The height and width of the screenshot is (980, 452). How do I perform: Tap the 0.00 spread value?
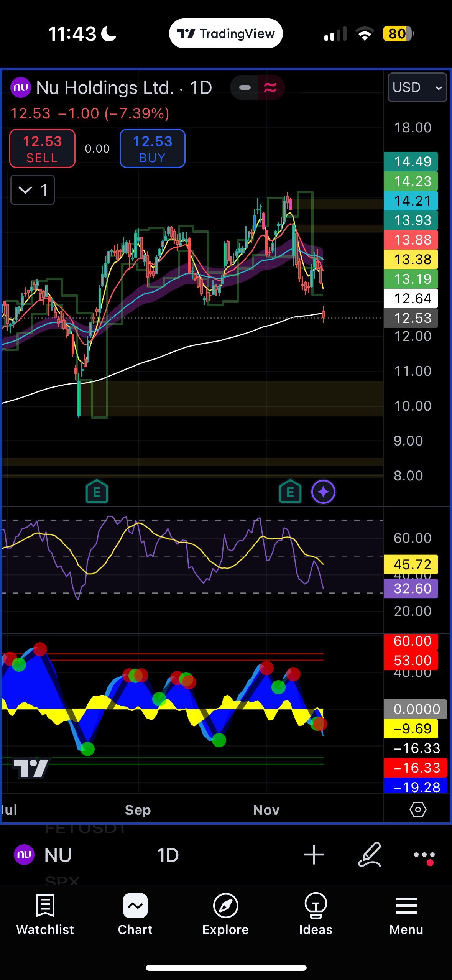97,149
